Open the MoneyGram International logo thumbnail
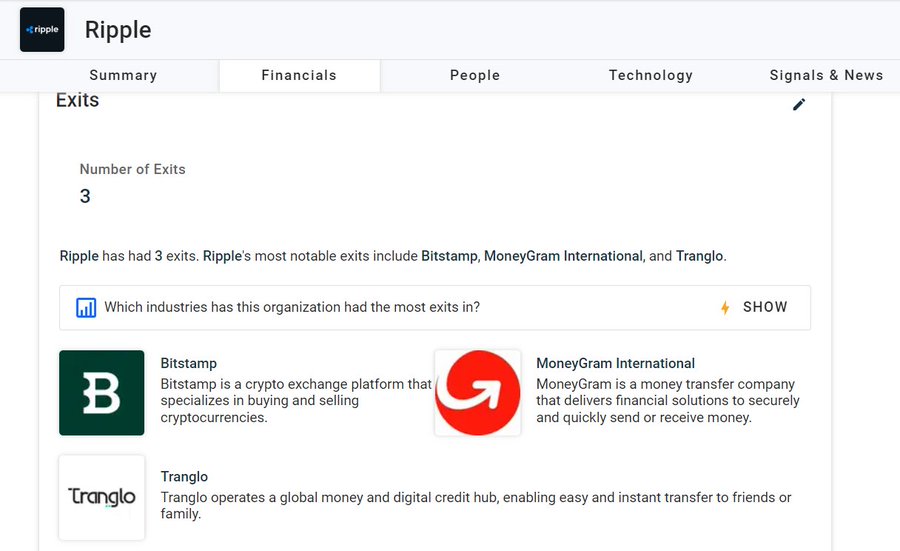Viewport: 900px width, 551px height. tap(478, 393)
